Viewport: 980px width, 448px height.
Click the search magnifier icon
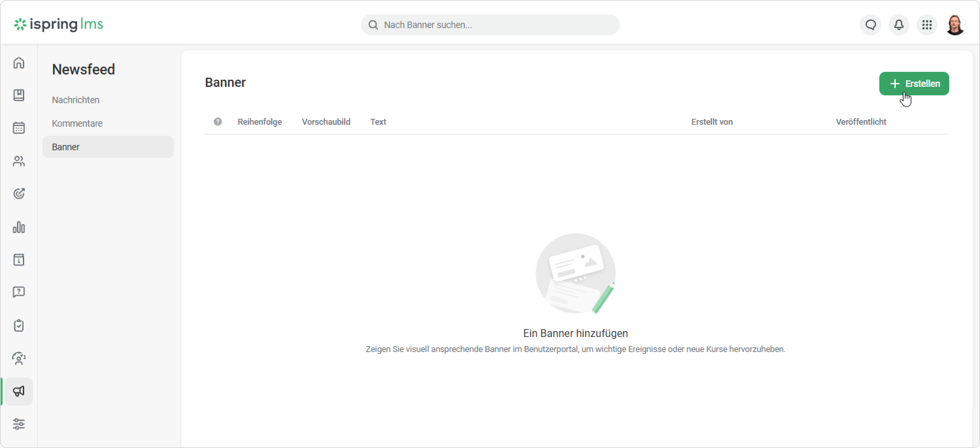click(373, 25)
